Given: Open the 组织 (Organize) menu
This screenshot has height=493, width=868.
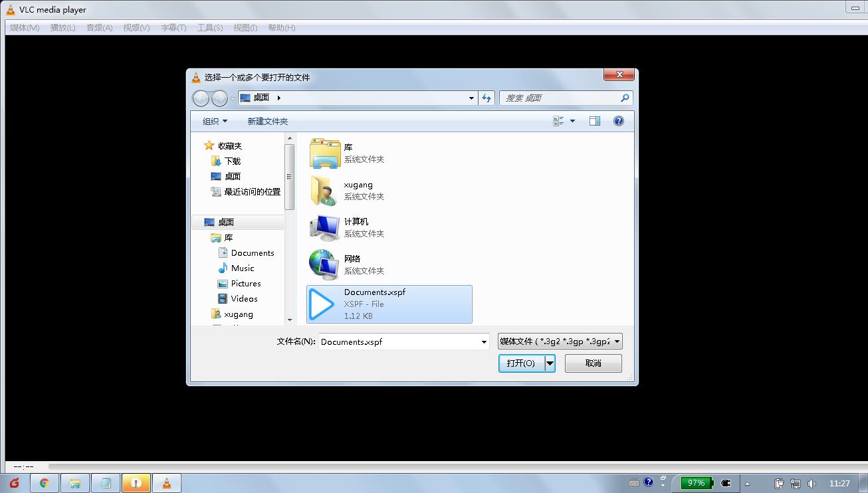Looking at the screenshot, I should (x=215, y=121).
